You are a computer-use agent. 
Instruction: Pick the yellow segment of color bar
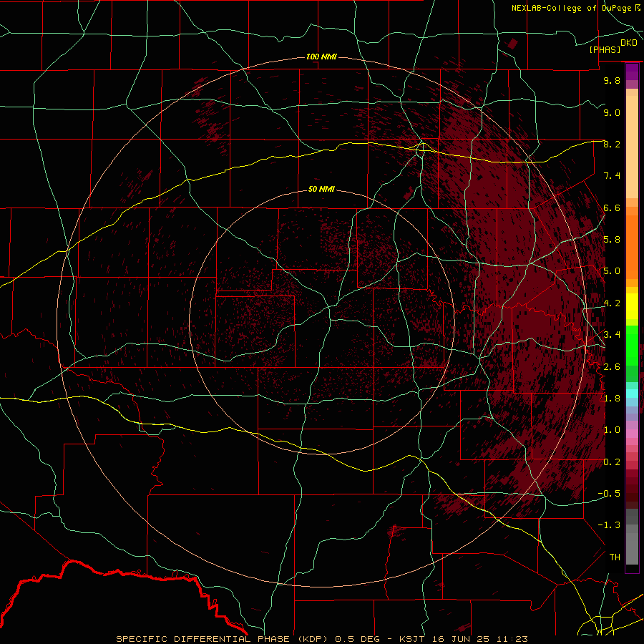pyautogui.click(x=632, y=306)
